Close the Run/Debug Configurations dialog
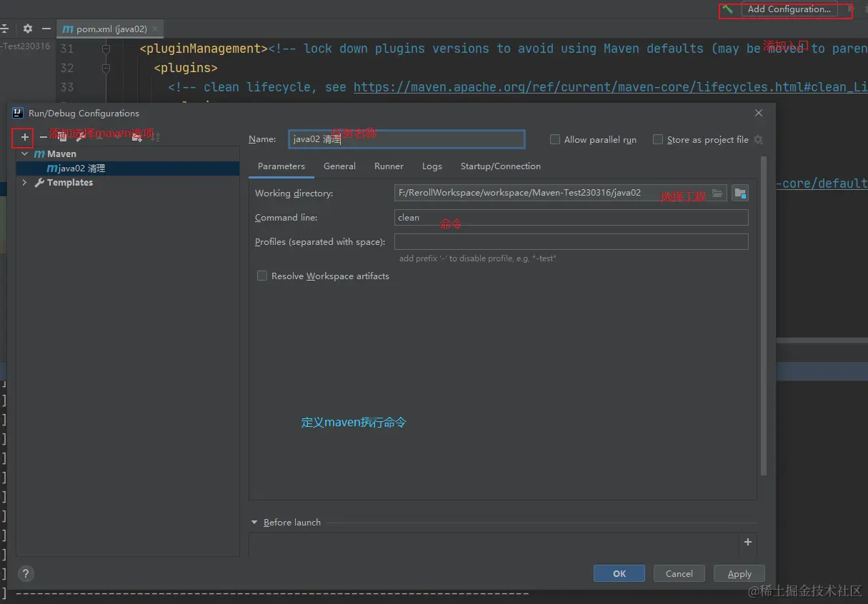 pyautogui.click(x=759, y=113)
